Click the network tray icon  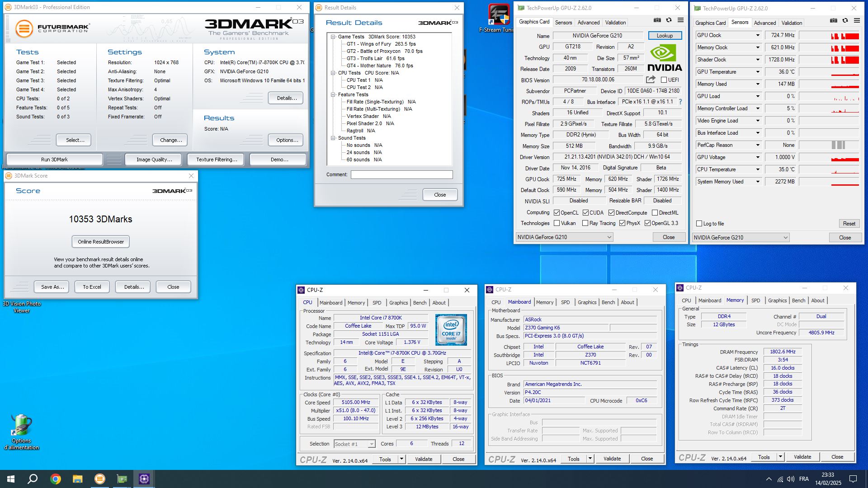[780, 479]
